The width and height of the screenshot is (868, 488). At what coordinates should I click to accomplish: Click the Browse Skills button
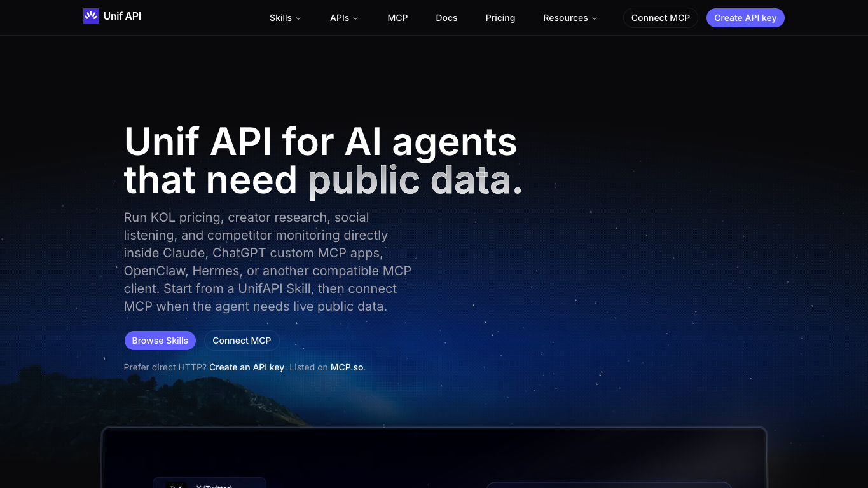click(160, 341)
